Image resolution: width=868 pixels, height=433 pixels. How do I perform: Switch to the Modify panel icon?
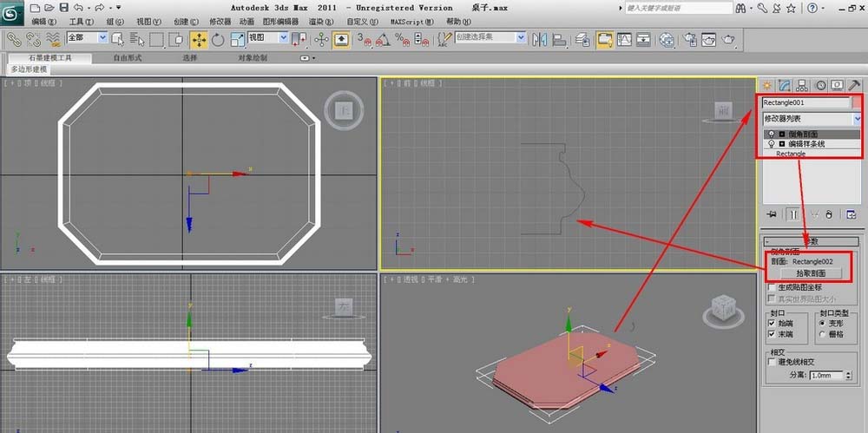(785, 85)
